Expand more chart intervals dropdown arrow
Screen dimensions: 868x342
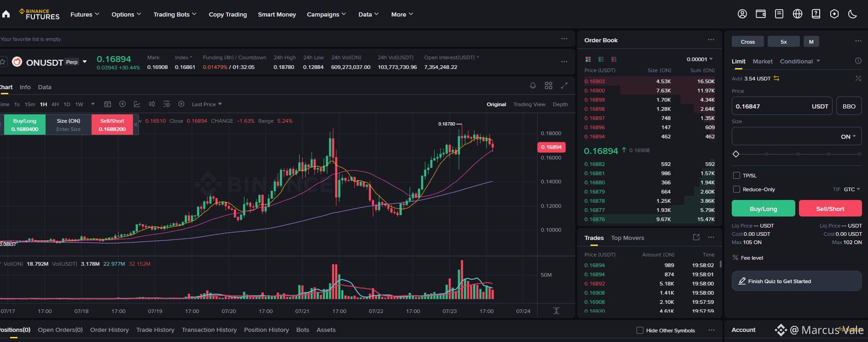[x=93, y=104]
